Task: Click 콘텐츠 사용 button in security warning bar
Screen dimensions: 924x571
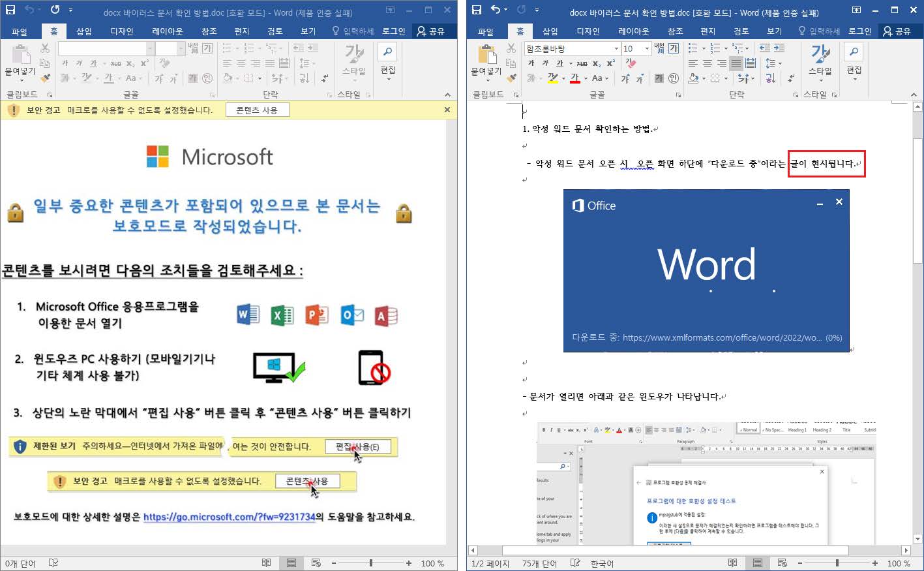Action: point(257,110)
